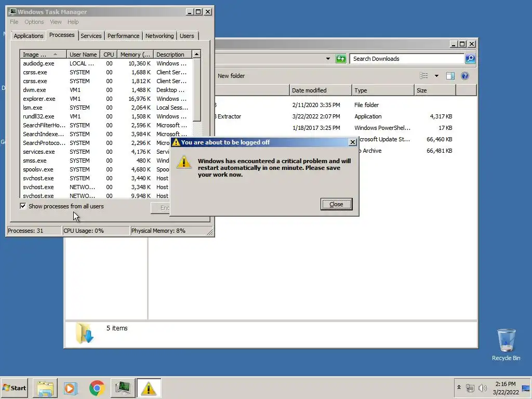The height and width of the screenshot is (399, 532).
Task: Sort files by Date modified column
Action: coord(321,90)
